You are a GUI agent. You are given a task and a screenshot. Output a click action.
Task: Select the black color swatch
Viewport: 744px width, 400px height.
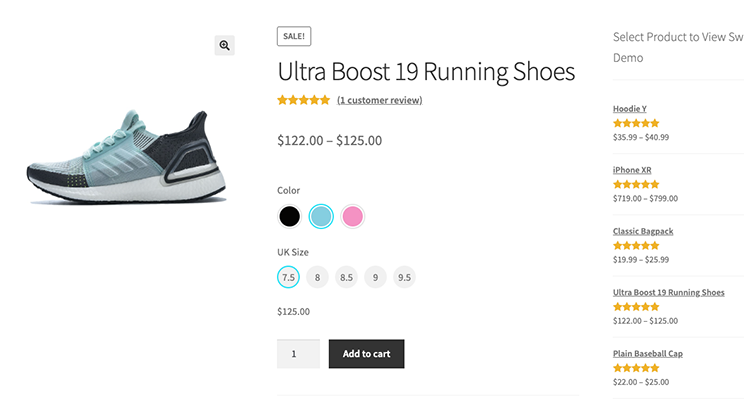click(x=289, y=216)
